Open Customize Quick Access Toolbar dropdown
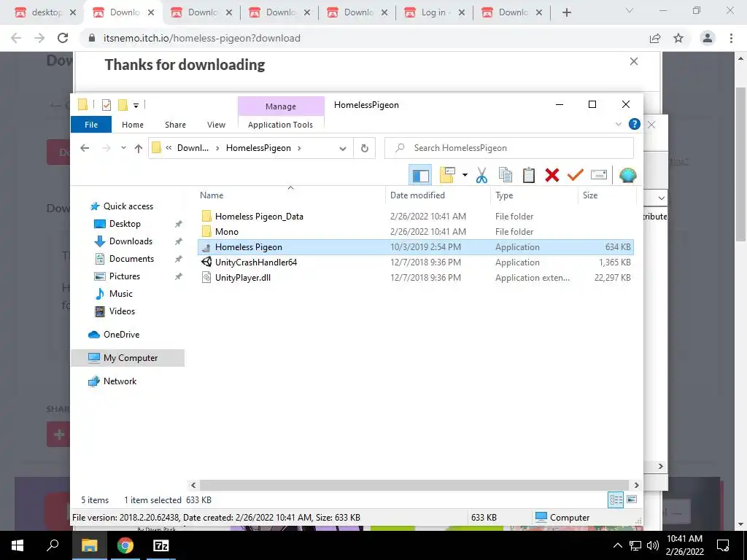 (x=136, y=105)
